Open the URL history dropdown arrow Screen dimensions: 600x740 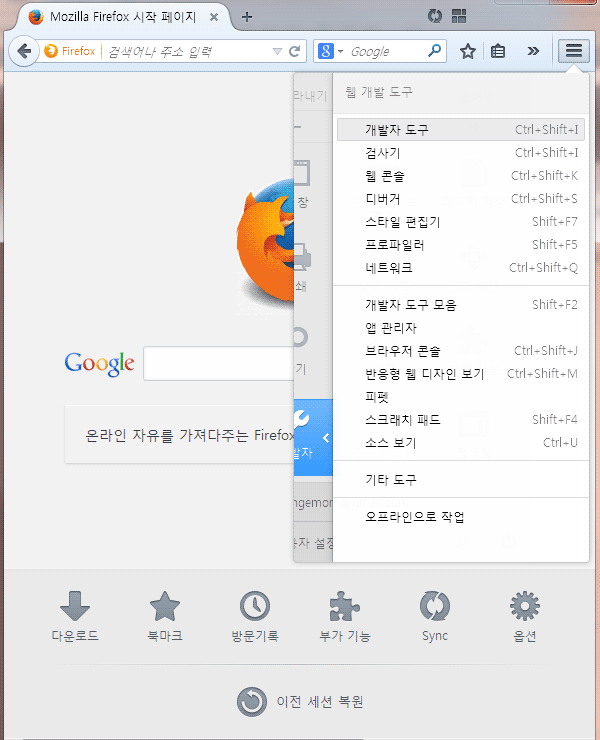tap(277, 51)
